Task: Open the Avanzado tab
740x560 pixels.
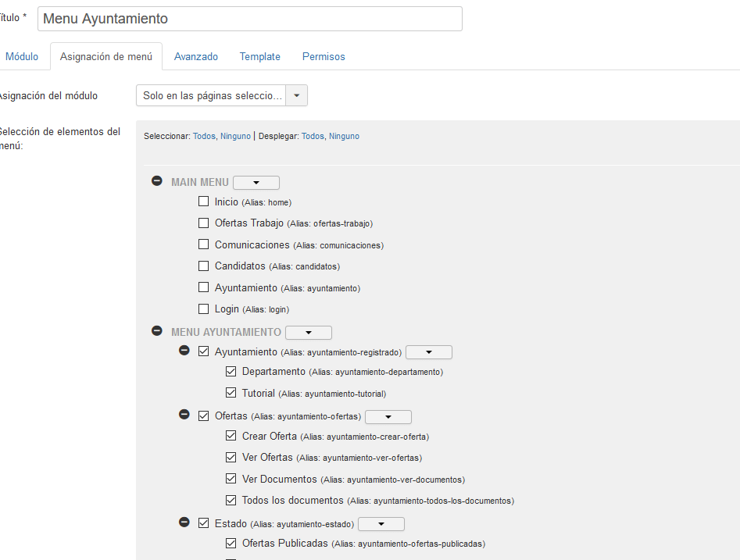Action: pyautogui.click(x=196, y=56)
